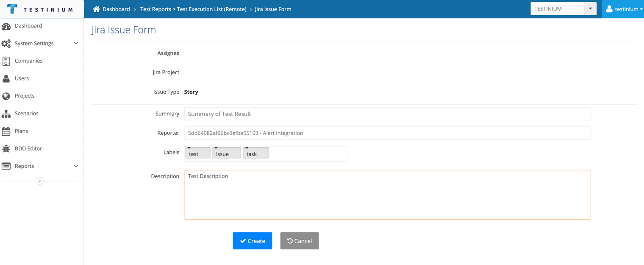Click Jira Issue Form breadcrumb
Viewport: 644px width, 265px height.
tap(273, 9)
